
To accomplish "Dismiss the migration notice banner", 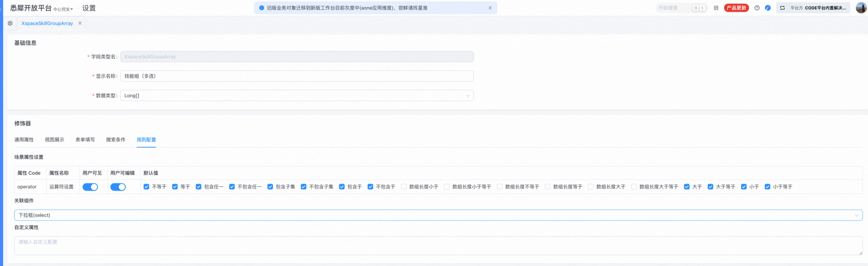I will point(490,8).
